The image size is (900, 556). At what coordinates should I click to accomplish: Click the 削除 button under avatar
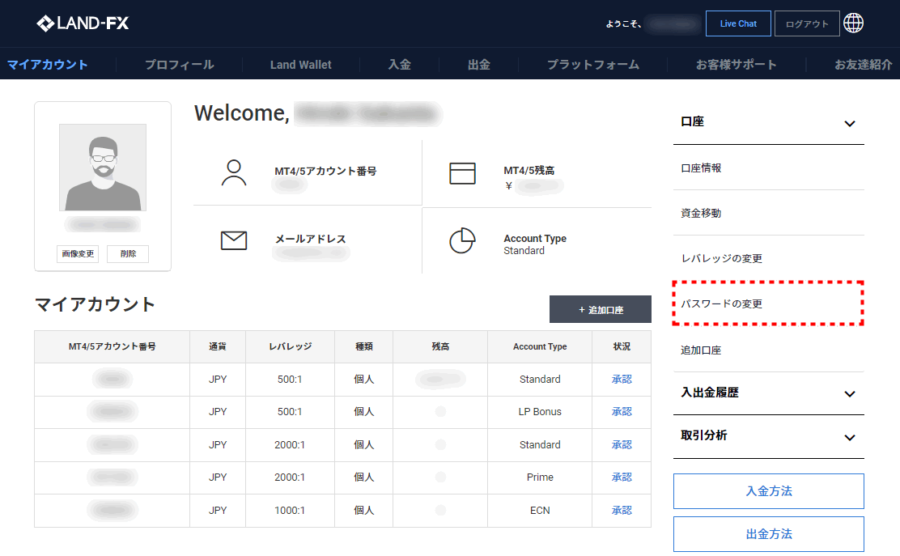[128, 254]
